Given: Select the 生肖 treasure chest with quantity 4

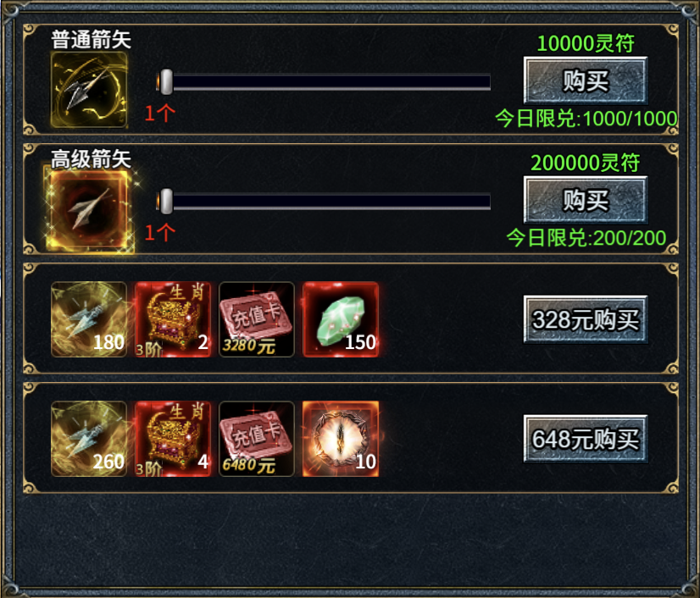Looking at the screenshot, I should coord(173,439).
